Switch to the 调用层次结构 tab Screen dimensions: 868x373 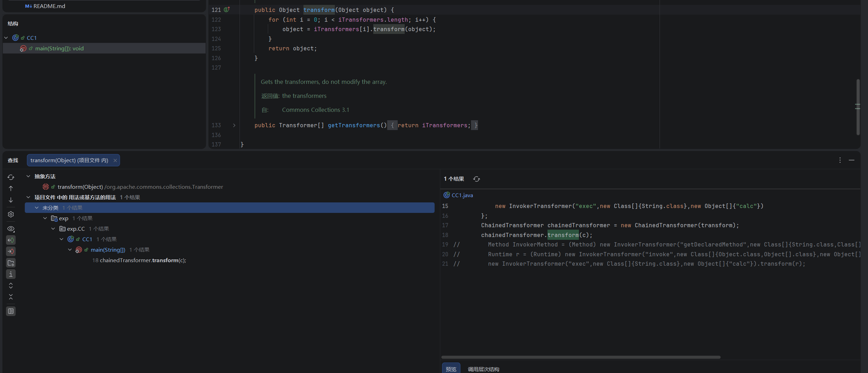483,369
